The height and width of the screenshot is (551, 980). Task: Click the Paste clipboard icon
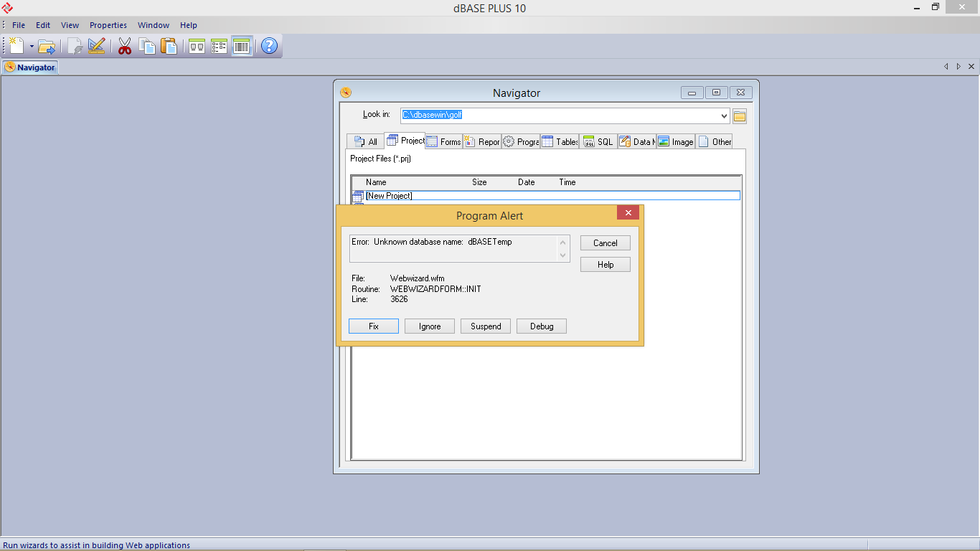coord(169,46)
